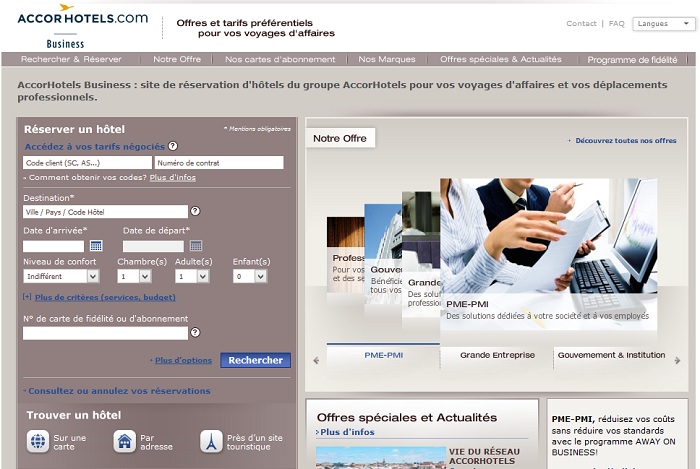The image size is (700, 469).
Task: Open the Langues dropdown
Action: click(663, 24)
